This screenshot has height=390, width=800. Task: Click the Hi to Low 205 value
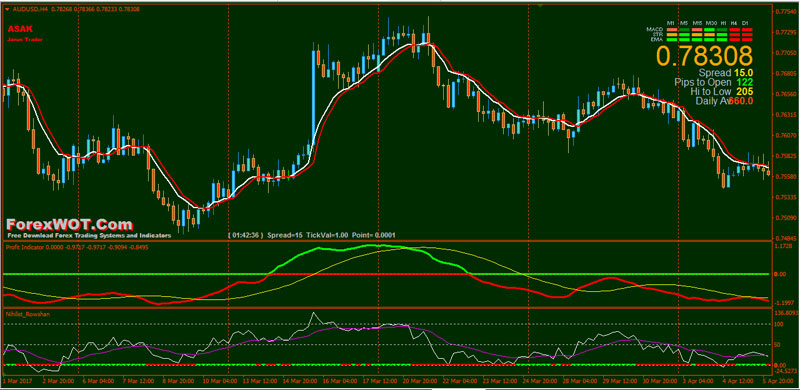745,91
